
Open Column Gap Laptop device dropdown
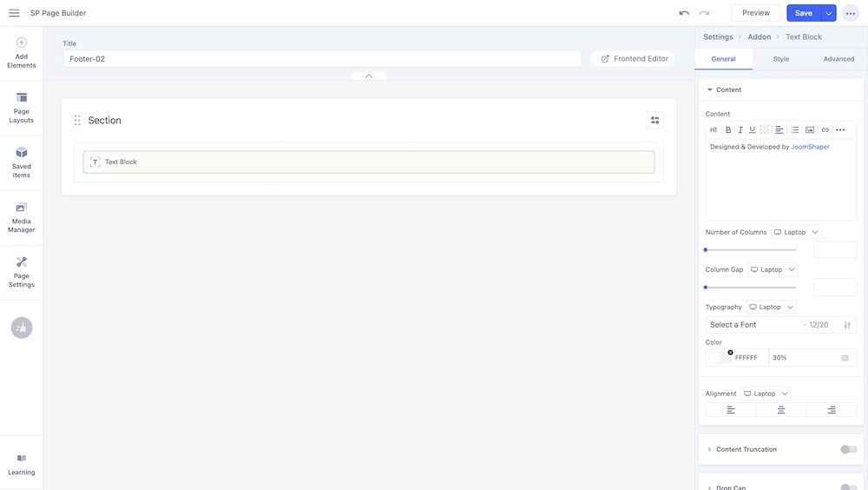click(773, 269)
